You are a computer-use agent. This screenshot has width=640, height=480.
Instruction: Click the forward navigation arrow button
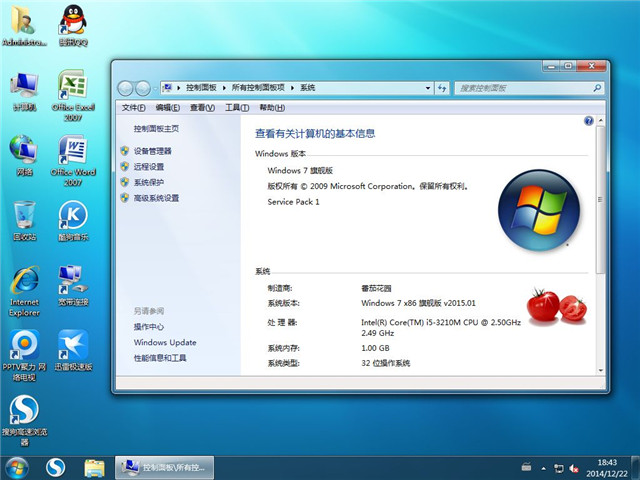click(x=142, y=88)
